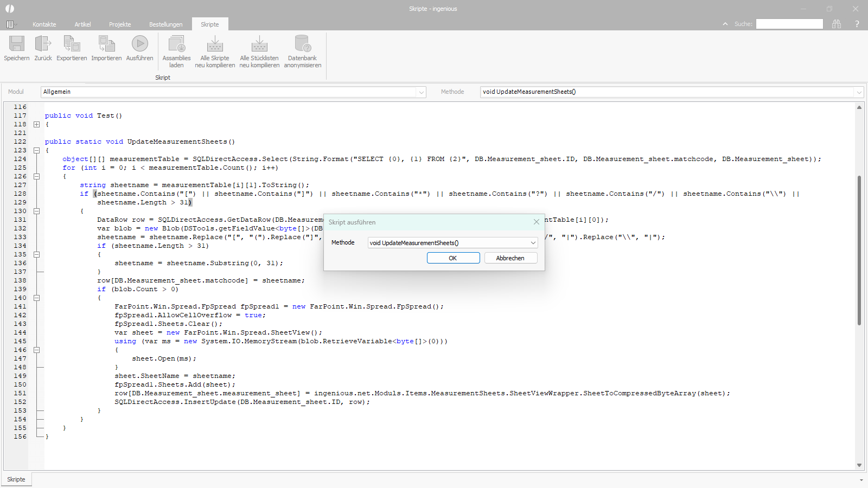Switch to the Bestellungen tab
Viewport: 868px width, 488px height.
[x=165, y=24]
